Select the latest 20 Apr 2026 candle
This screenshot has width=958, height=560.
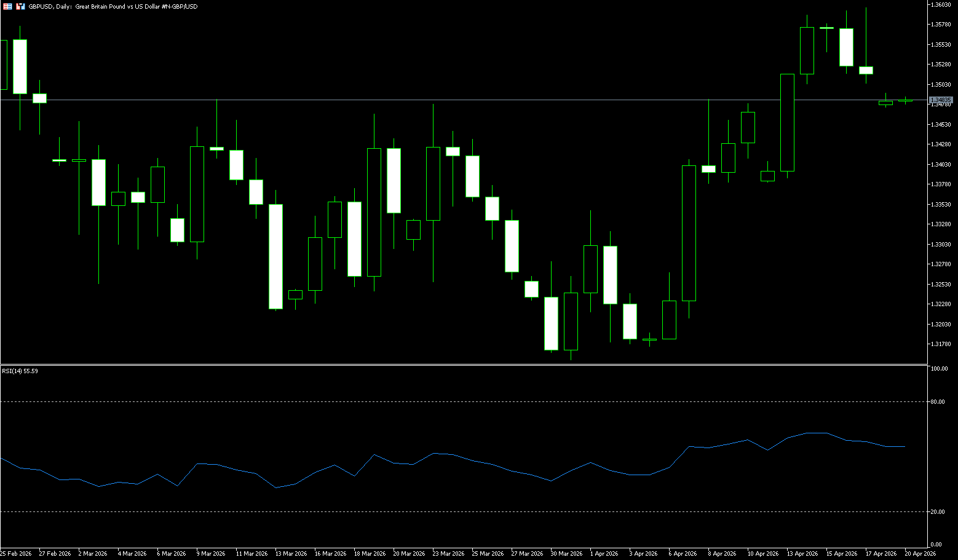(905, 100)
